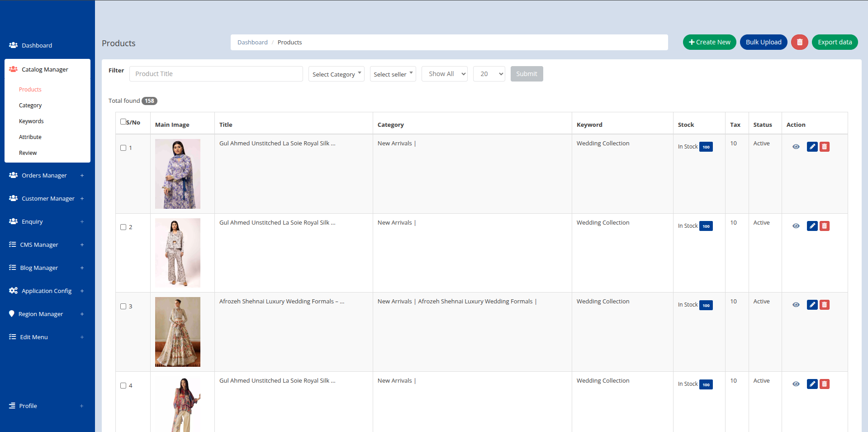868x432 pixels.
Task: Click the 100 stock badge in row 3
Action: (x=706, y=305)
